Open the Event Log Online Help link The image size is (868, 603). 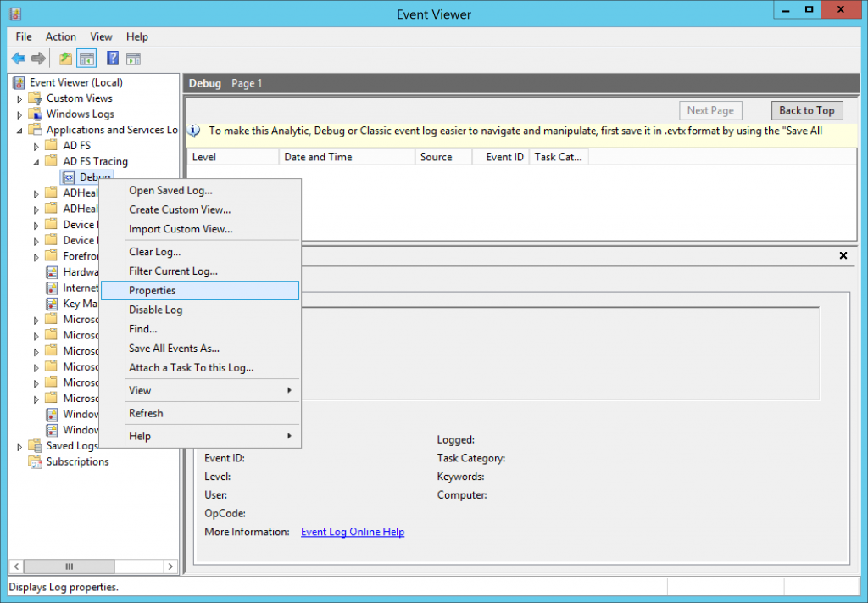click(352, 532)
